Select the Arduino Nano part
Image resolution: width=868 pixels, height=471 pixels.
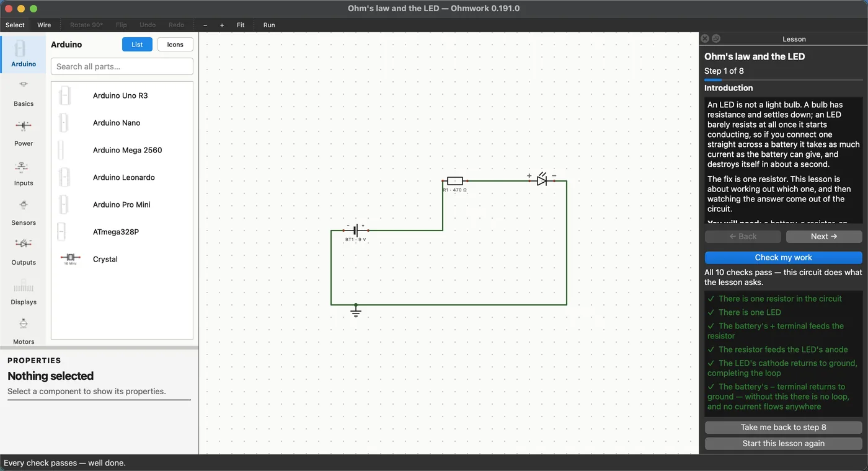tap(122, 123)
